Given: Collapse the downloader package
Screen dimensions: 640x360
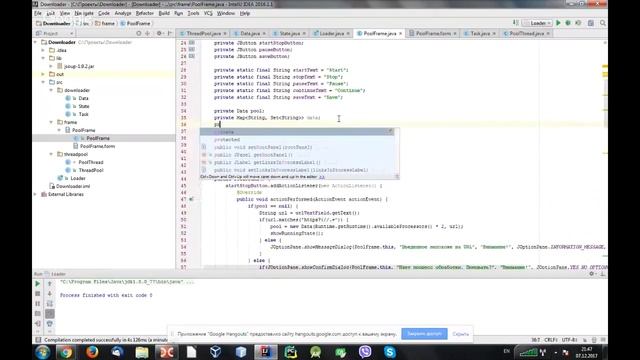Looking at the screenshot, I should (51, 90).
